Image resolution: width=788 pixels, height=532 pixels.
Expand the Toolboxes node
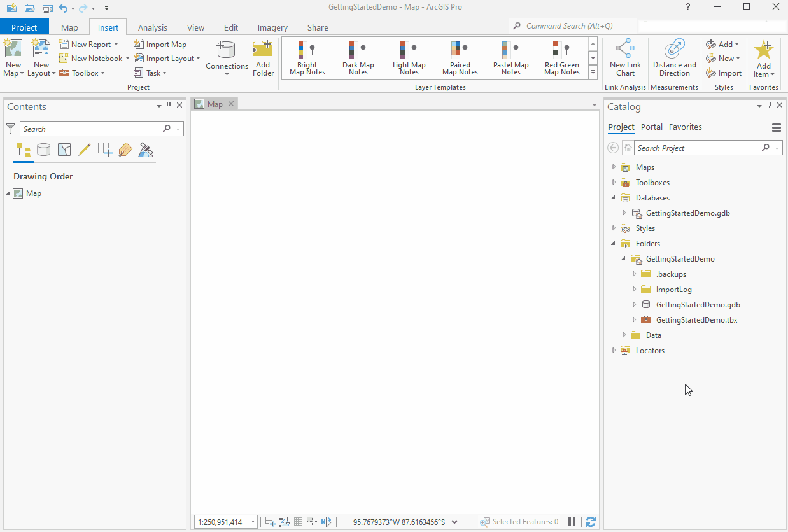point(614,182)
